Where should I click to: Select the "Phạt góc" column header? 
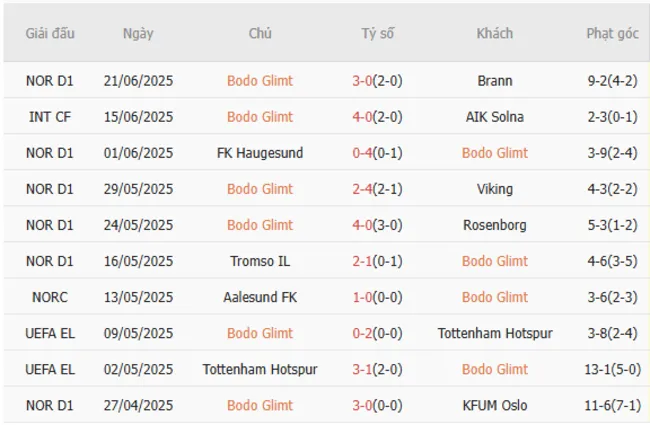[x=612, y=33]
